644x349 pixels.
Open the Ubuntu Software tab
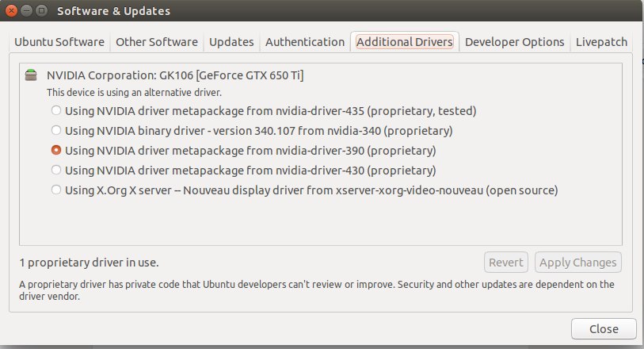click(59, 42)
